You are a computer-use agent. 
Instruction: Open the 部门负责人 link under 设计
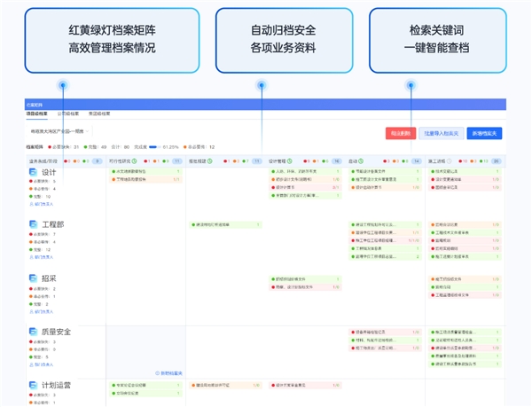pyautogui.click(x=42, y=204)
